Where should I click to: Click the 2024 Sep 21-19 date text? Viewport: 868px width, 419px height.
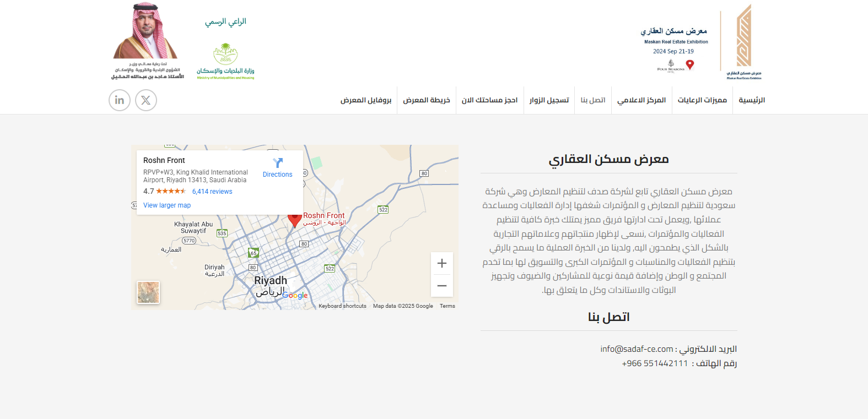tap(673, 51)
